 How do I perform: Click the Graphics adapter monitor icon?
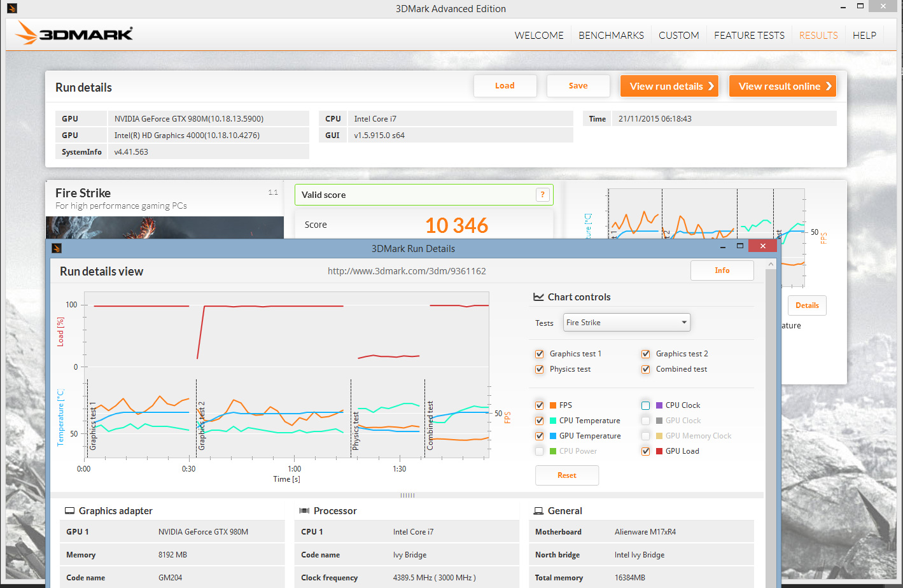pyautogui.click(x=70, y=511)
